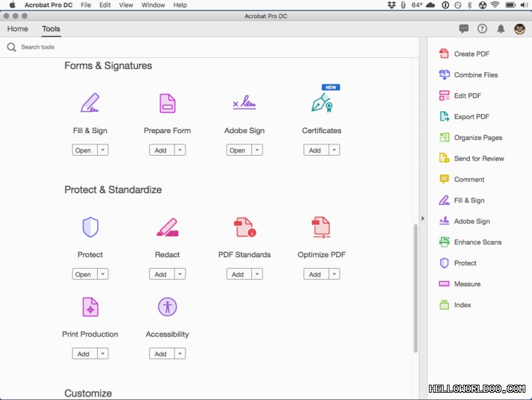This screenshot has width=532, height=400.
Task: Expand the Certificates Add dropdown arrow
Action: click(x=334, y=150)
